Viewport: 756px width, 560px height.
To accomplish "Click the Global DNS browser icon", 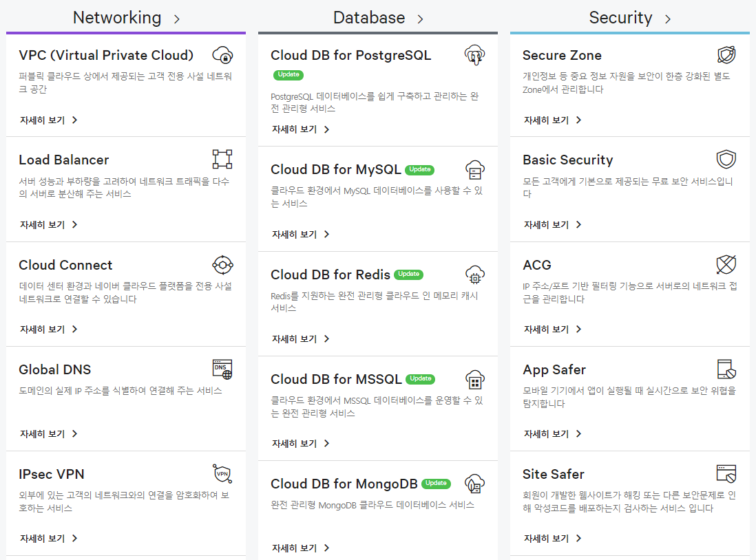I will [222, 369].
